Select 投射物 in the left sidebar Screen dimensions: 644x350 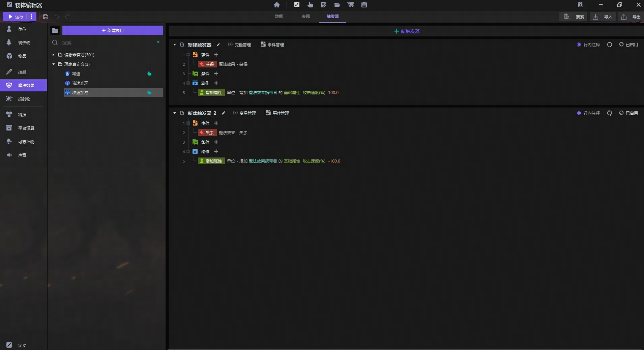point(23,99)
